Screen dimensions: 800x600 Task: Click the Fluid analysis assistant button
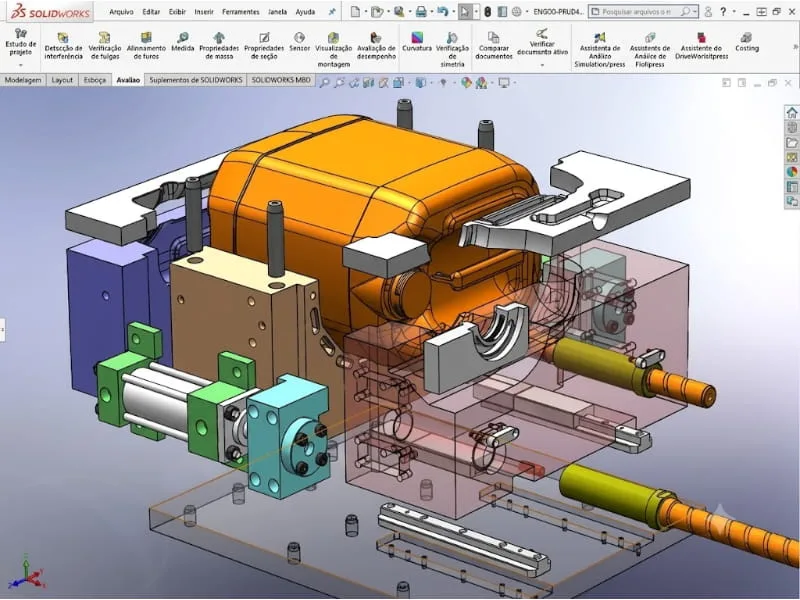650,49
